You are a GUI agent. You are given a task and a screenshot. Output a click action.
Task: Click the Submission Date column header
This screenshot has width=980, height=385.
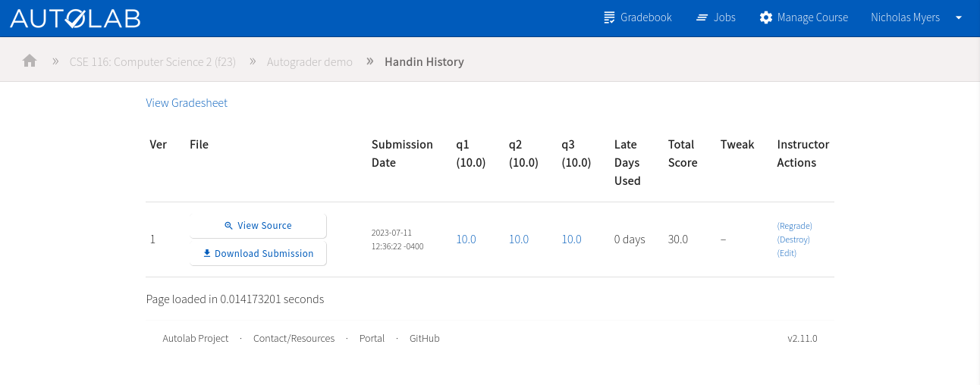(402, 153)
